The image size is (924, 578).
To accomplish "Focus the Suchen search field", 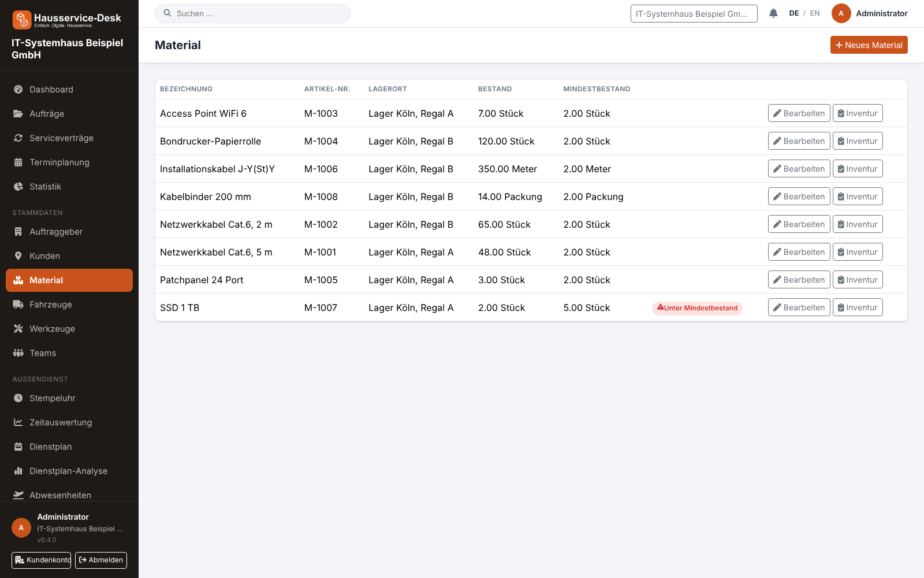I will click(253, 13).
